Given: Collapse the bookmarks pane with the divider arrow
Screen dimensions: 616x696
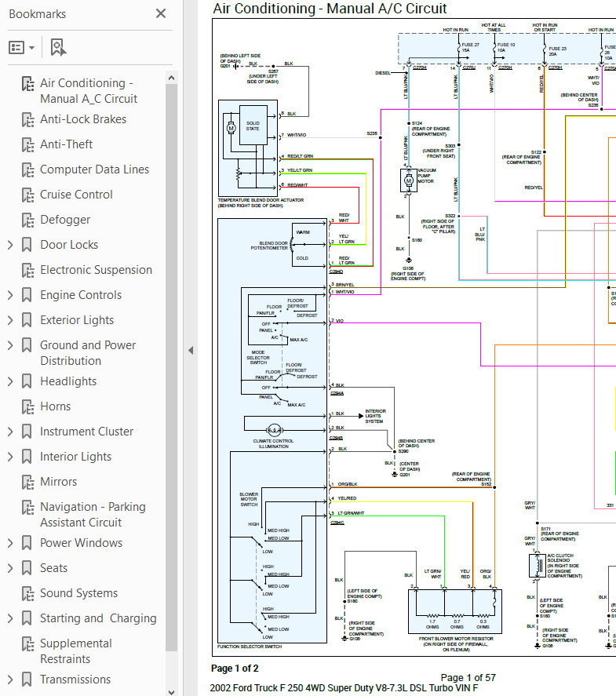Looking at the screenshot, I should click(191, 350).
